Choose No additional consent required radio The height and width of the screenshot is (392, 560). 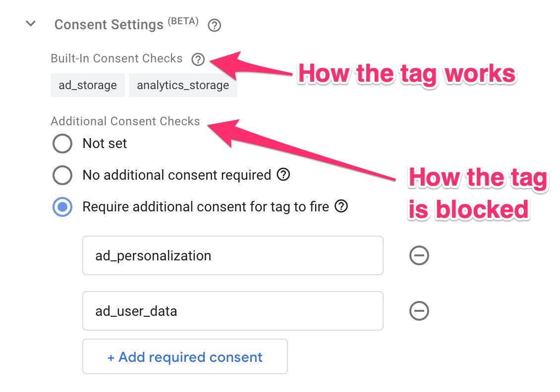62,175
